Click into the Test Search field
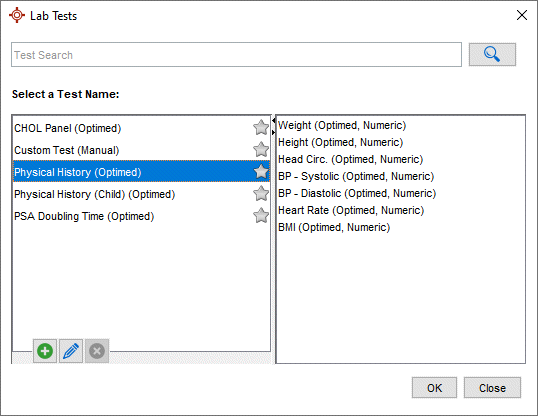 coord(236,55)
